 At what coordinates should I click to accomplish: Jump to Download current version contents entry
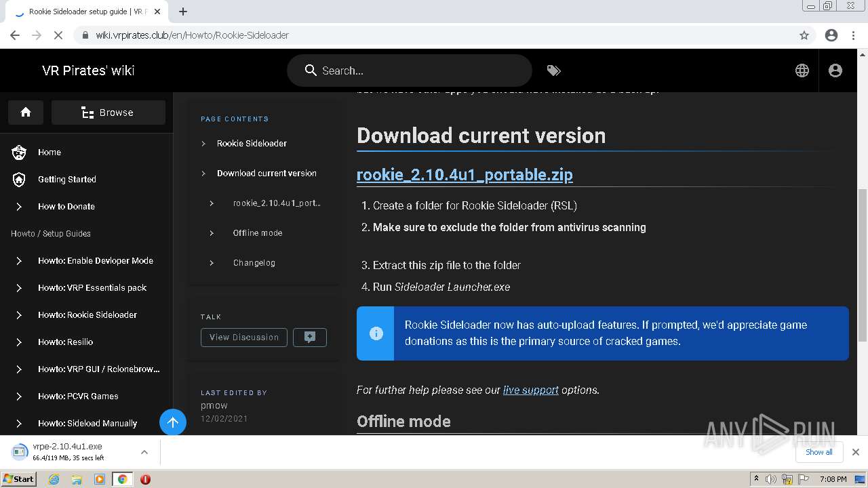[267, 174]
